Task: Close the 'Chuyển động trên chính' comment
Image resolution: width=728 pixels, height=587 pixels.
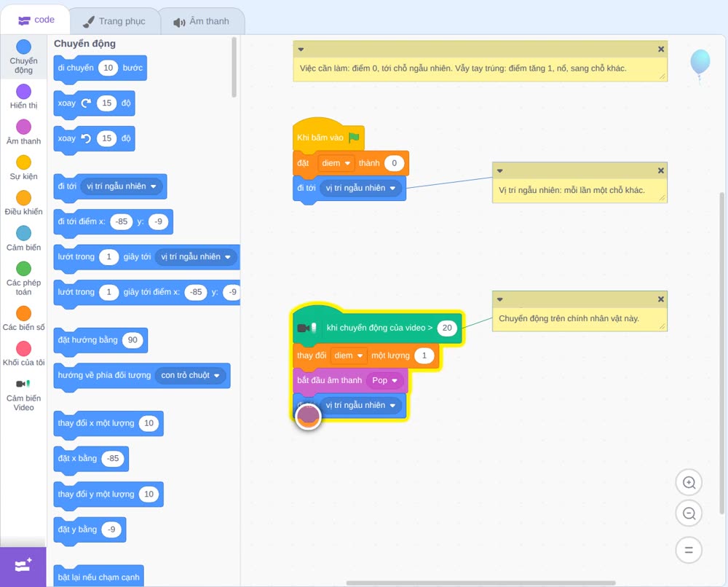Action: (x=661, y=299)
